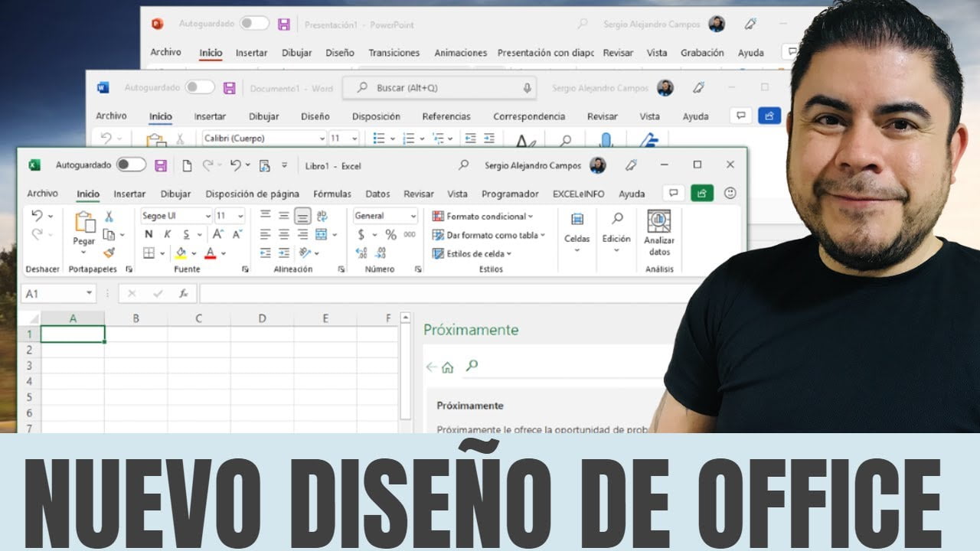This screenshot has width=980, height=551.
Task: Select column B header
Action: [136, 318]
